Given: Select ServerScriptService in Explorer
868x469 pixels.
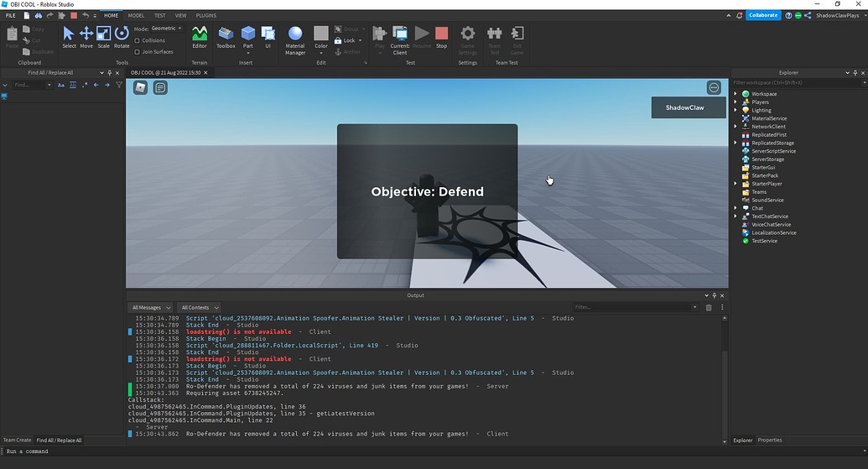Looking at the screenshot, I should pos(773,151).
